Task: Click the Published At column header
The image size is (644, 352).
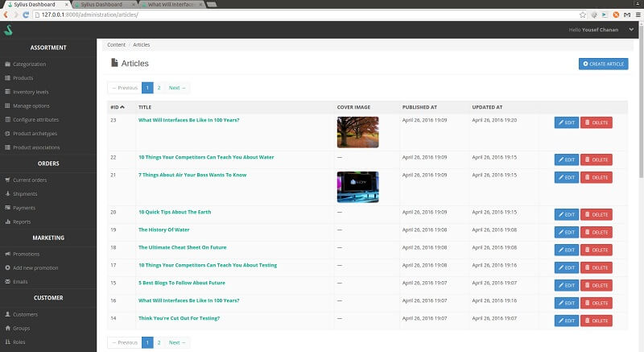Action: [419, 107]
